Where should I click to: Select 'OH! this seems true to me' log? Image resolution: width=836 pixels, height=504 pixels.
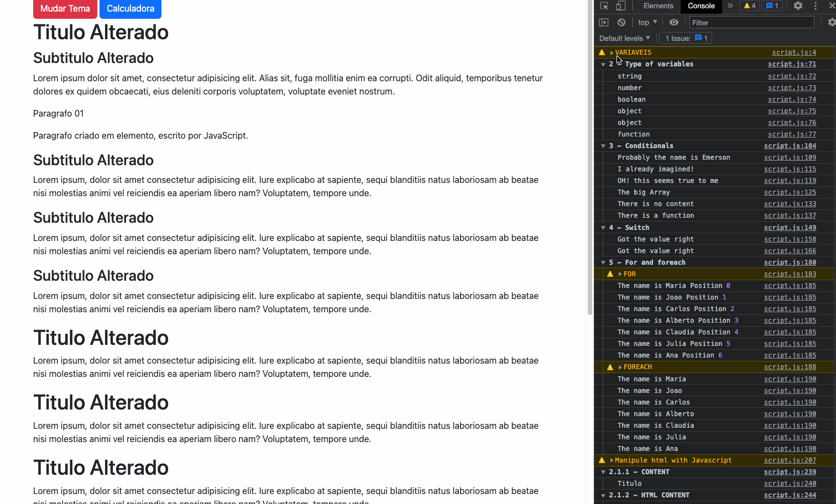click(x=667, y=181)
